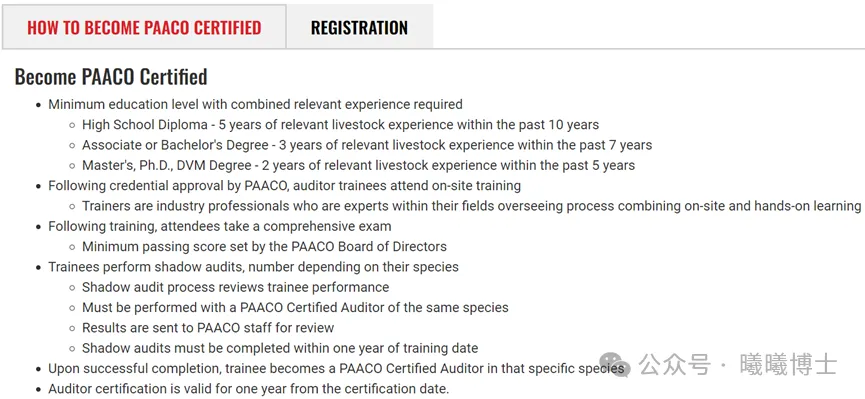Click the auditor certification valid one year line
Screen dimensions: 865x399
click(249, 389)
